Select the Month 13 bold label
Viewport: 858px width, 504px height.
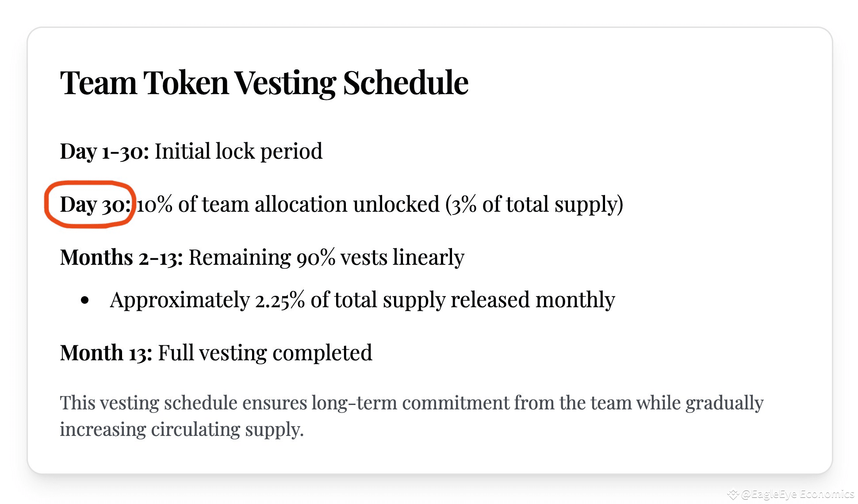pyautogui.click(x=106, y=353)
